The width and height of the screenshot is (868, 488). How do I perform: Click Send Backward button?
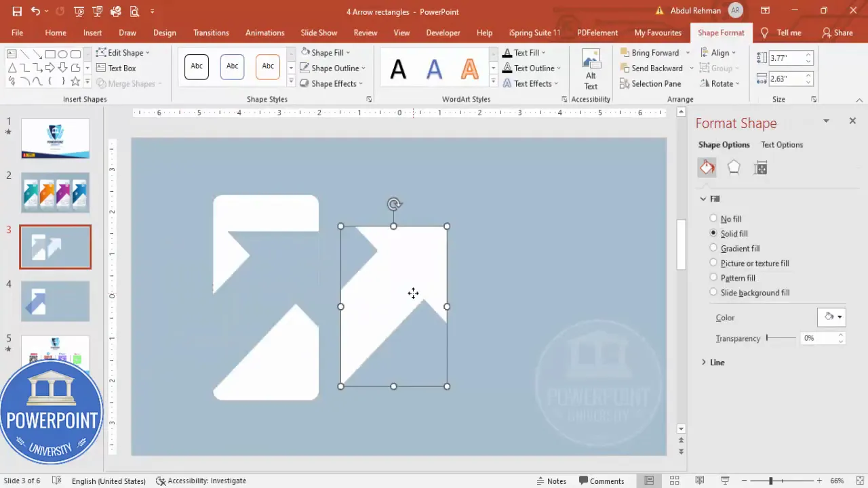click(x=651, y=68)
